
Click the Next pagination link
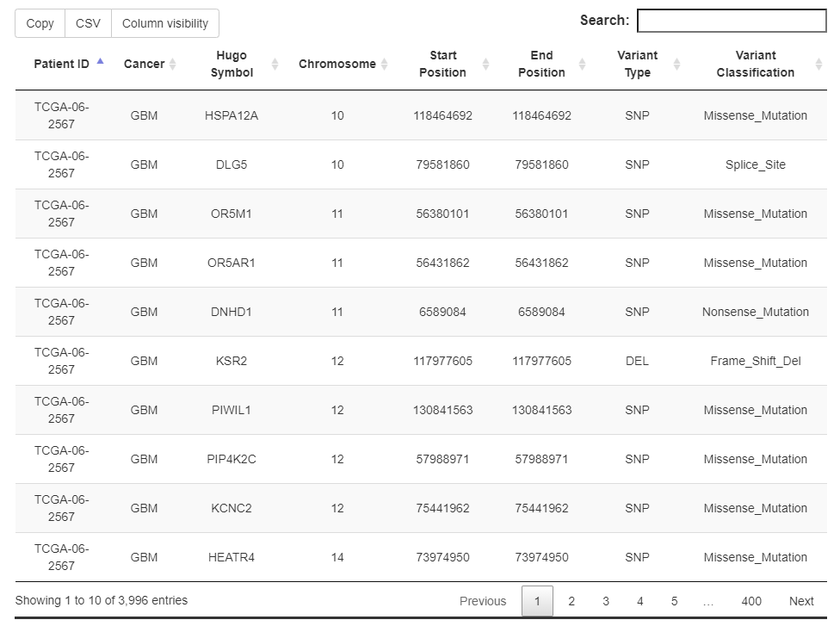coord(801,601)
